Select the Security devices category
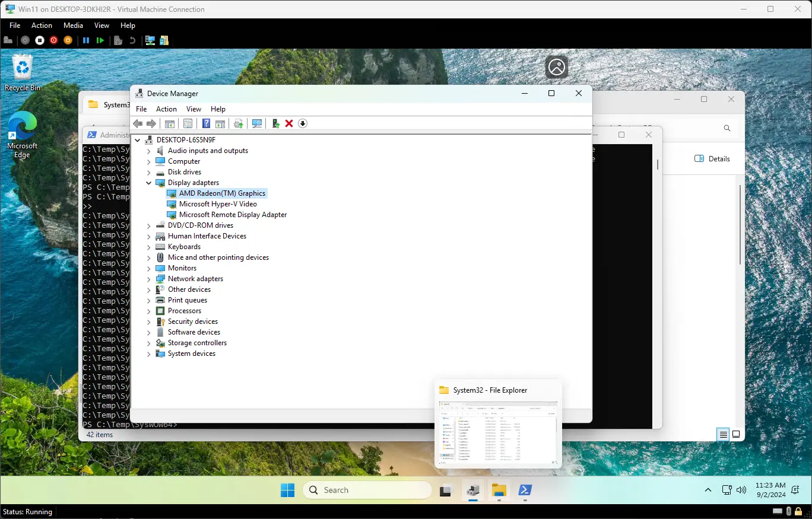The height and width of the screenshot is (519, 812). 193,321
